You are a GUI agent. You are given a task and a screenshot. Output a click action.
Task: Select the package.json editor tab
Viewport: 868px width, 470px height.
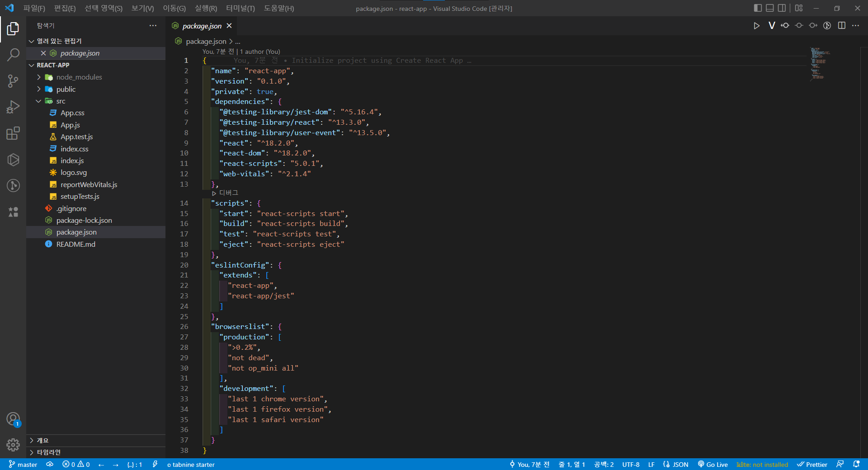(202, 26)
